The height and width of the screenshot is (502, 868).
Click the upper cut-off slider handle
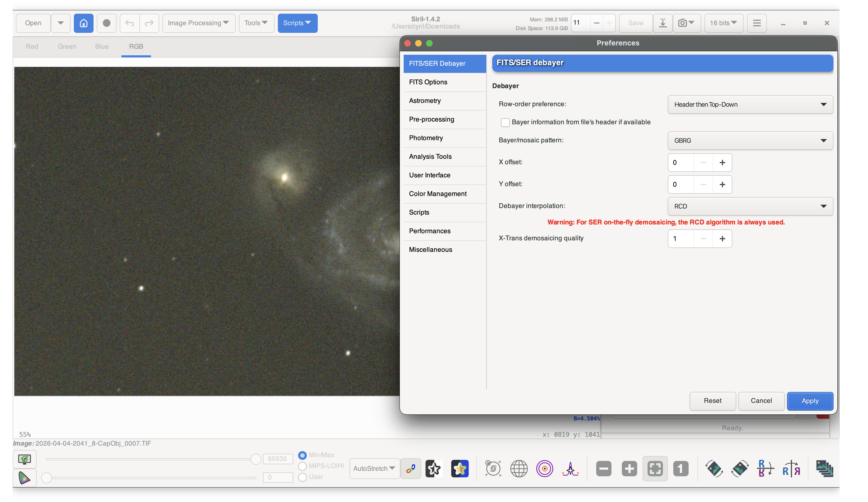pos(256,459)
